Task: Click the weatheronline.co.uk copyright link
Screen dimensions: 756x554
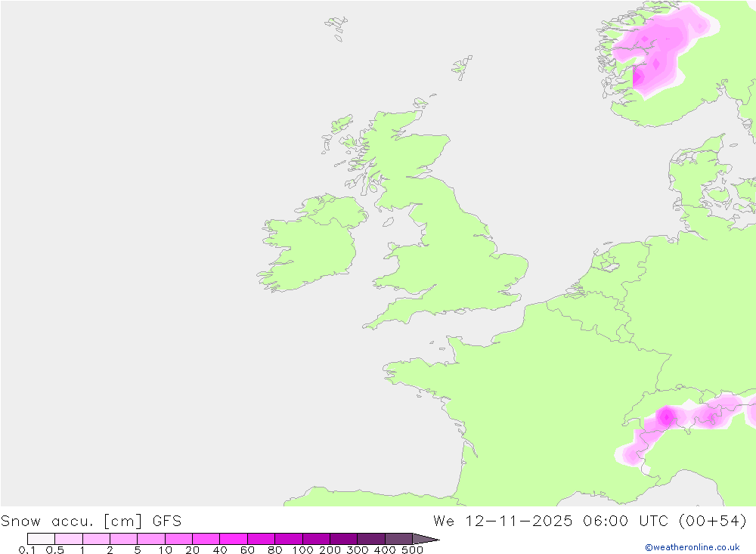Action: (692, 547)
